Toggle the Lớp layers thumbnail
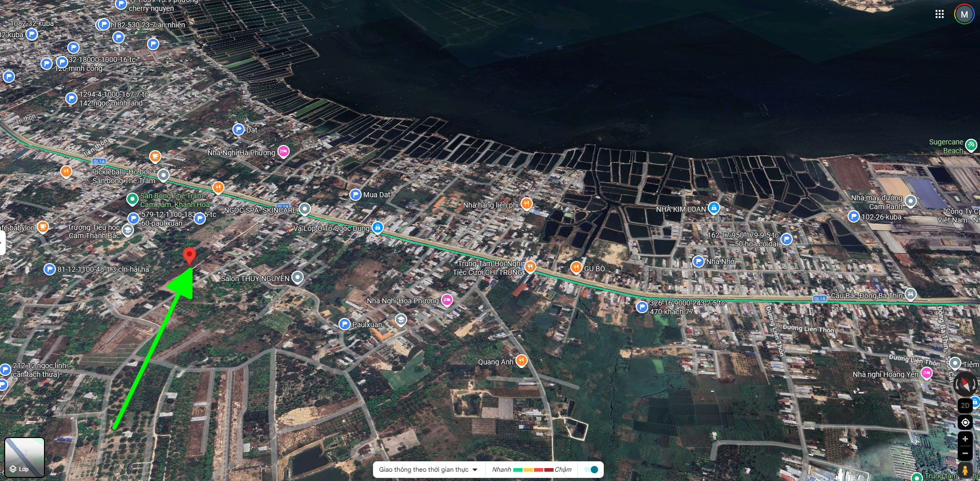 (24, 457)
